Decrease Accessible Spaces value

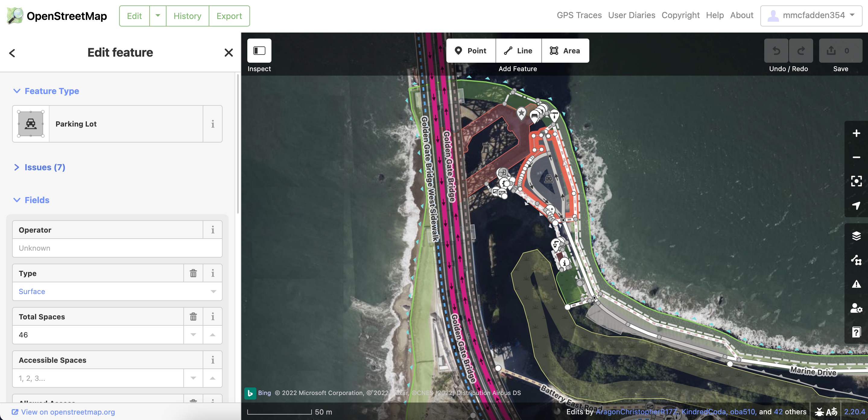pos(193,378)
